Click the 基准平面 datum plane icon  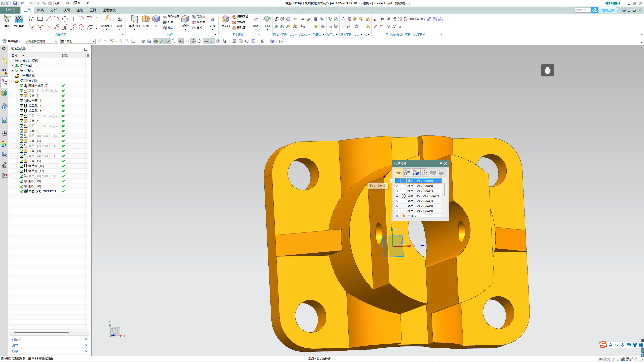point(134,22)
